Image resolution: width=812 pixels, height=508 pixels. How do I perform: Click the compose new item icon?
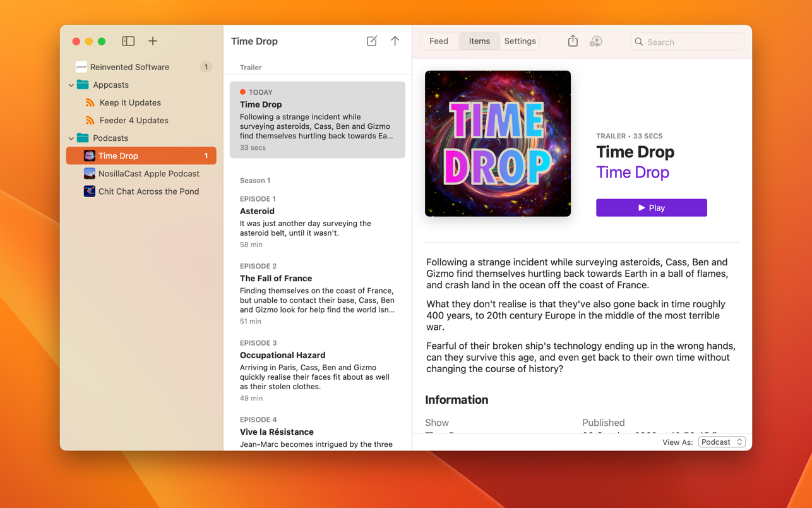tap(372, 41)
